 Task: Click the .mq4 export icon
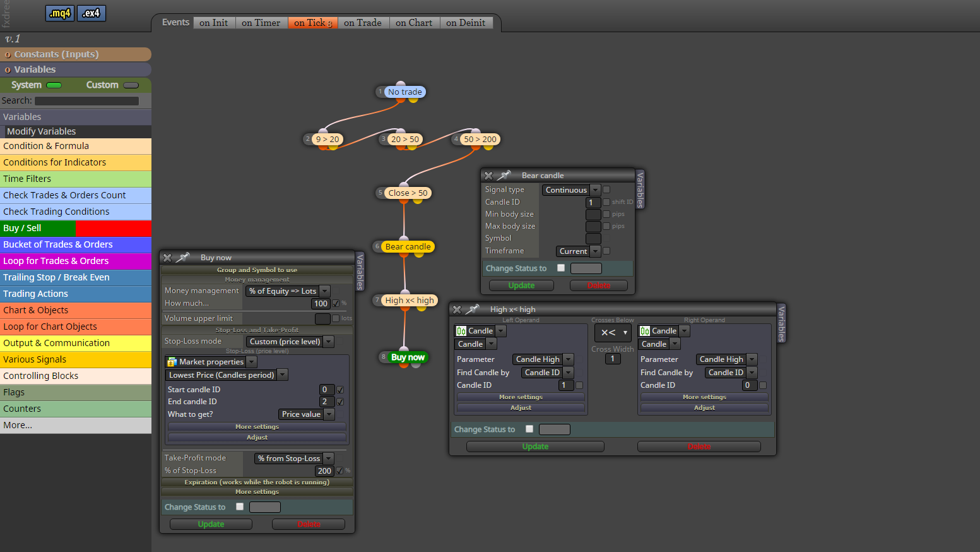point(60,13)
